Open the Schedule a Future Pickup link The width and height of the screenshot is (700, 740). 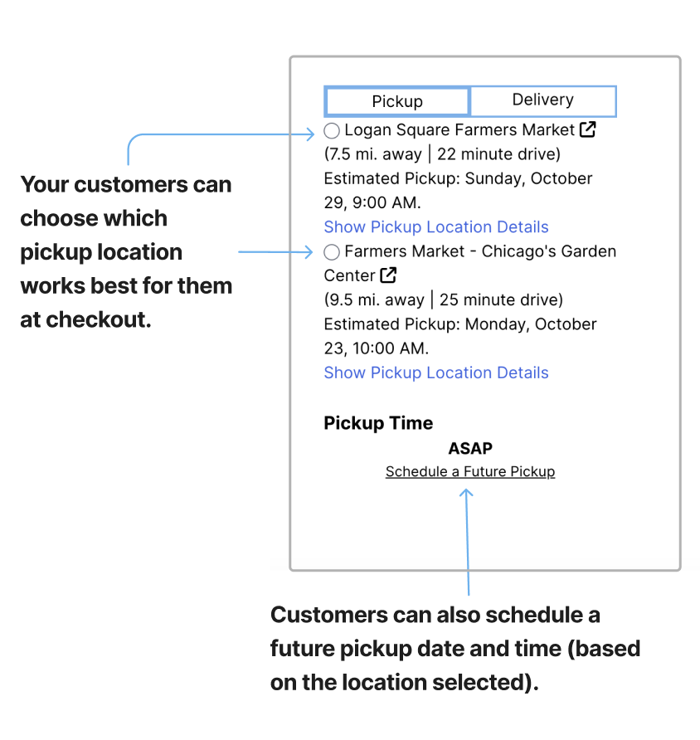[x=470, y=472]
